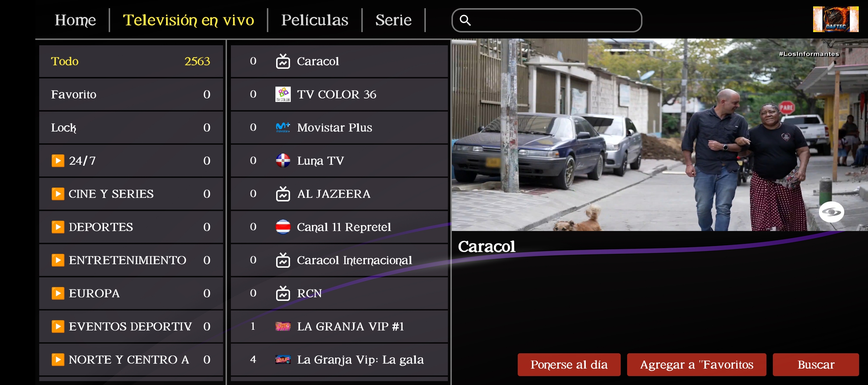
Task: Click the play icon beside DEPORTES
Action: pyautogui.click(x=58, y=227)
